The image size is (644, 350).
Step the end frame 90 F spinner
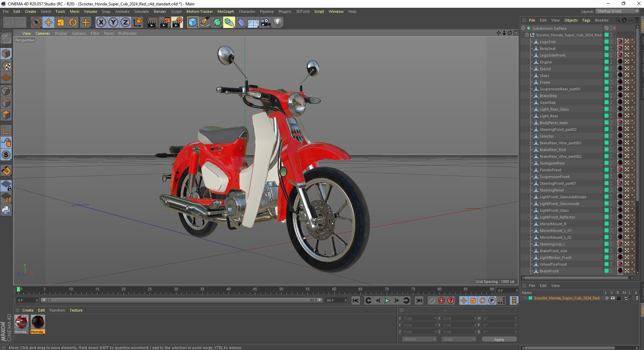(346, 300)
